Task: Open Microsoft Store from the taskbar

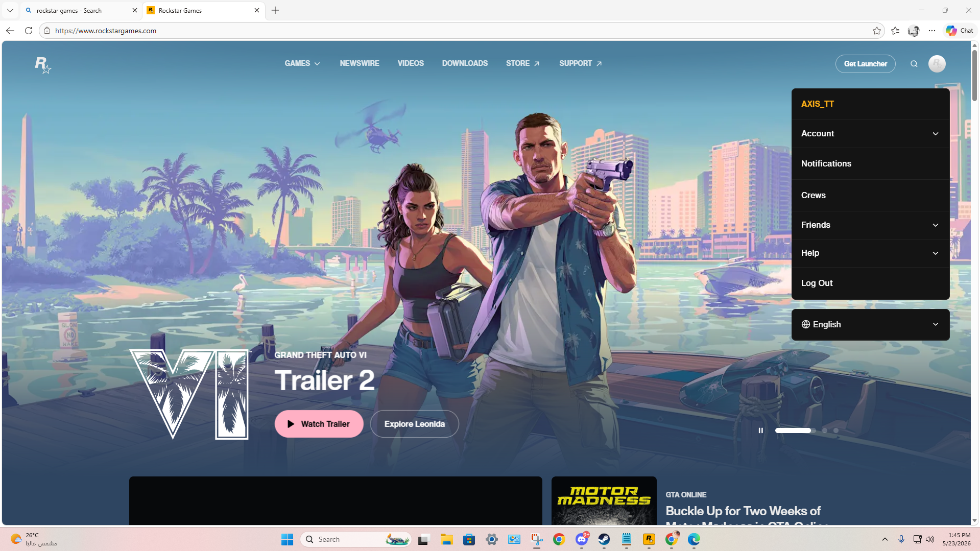Action: click(x=469, y=539)
